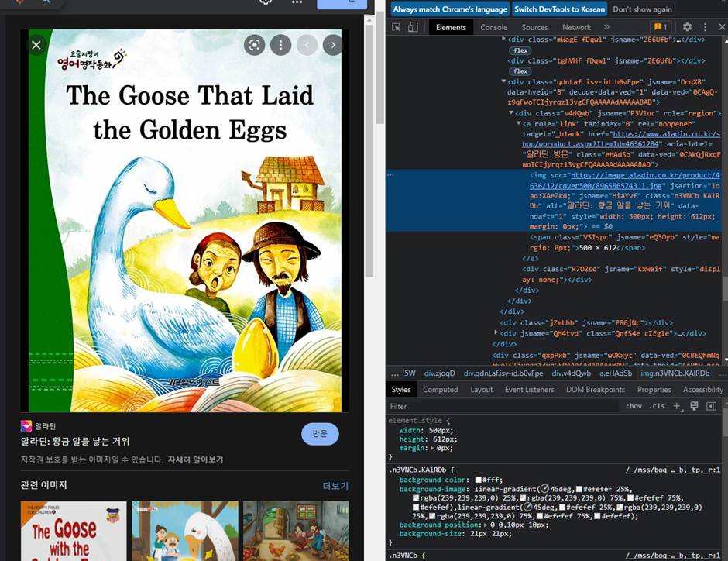Click Always match Chrome's language button
This screenshot has width=728, height=561.
tap(450, 9)
